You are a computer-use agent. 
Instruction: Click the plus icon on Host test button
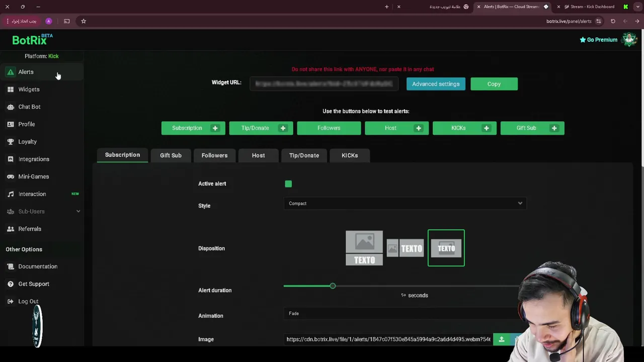[419, 128]
